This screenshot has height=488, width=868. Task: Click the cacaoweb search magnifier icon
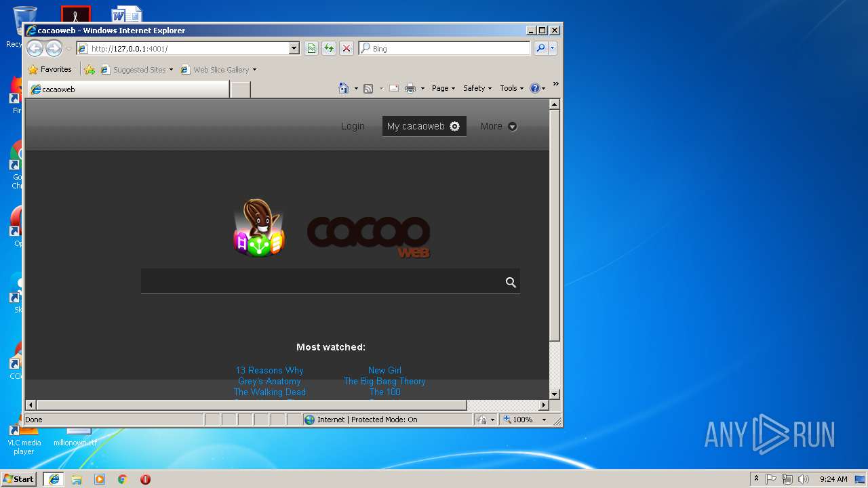(511, 282)
